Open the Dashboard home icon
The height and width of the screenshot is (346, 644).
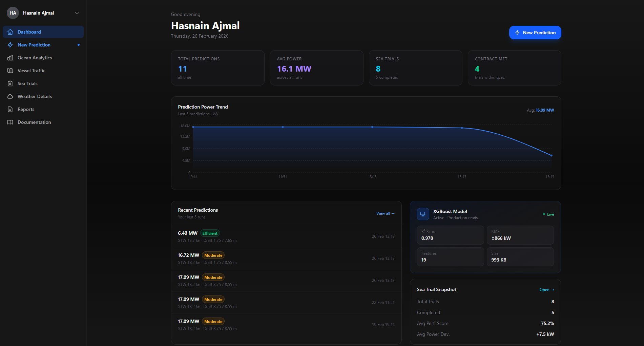(x=11, y=32)
